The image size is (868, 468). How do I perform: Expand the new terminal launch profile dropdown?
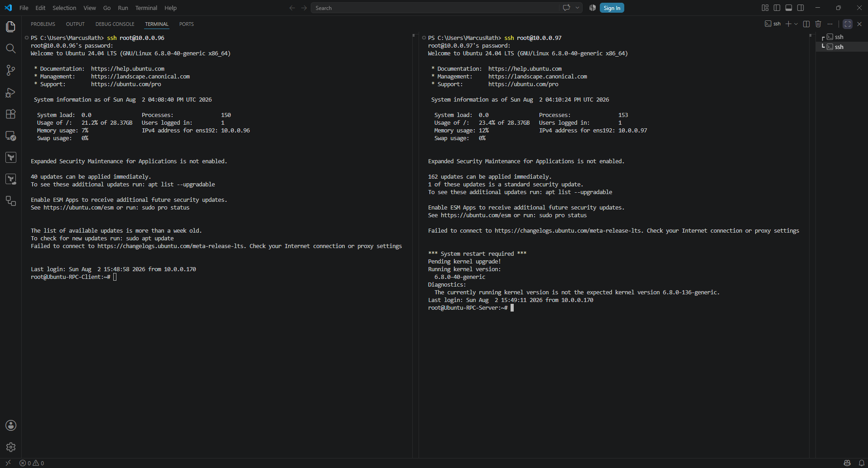click(x=796, y=24)
